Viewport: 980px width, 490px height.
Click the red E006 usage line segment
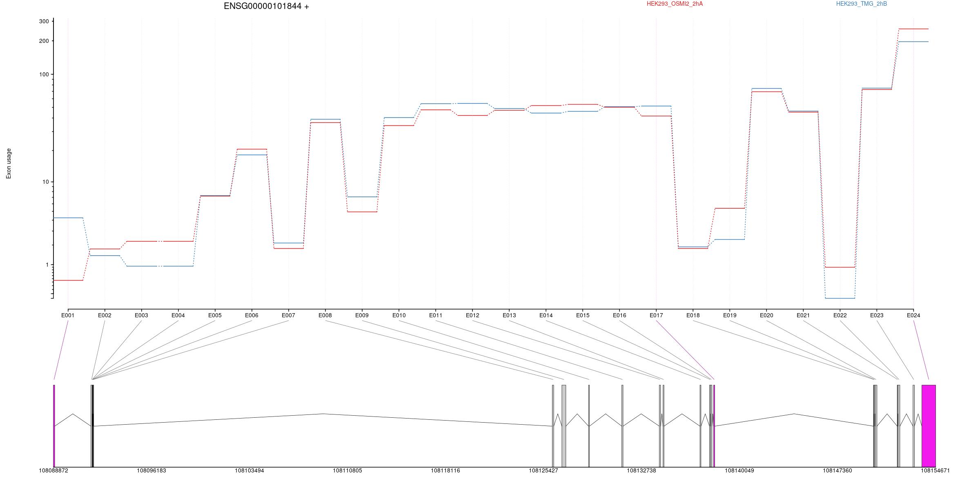[252, 149]
